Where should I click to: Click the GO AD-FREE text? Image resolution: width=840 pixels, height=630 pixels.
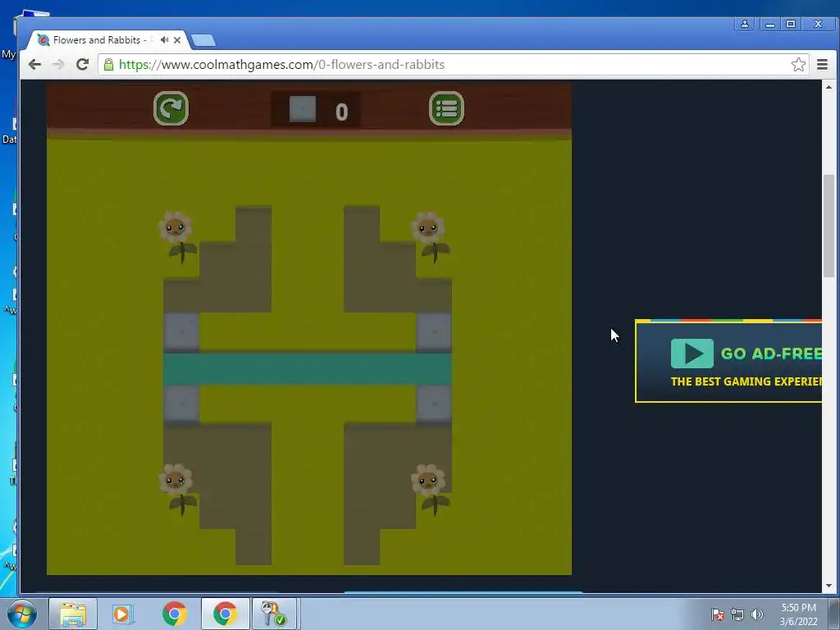[771, 354]
